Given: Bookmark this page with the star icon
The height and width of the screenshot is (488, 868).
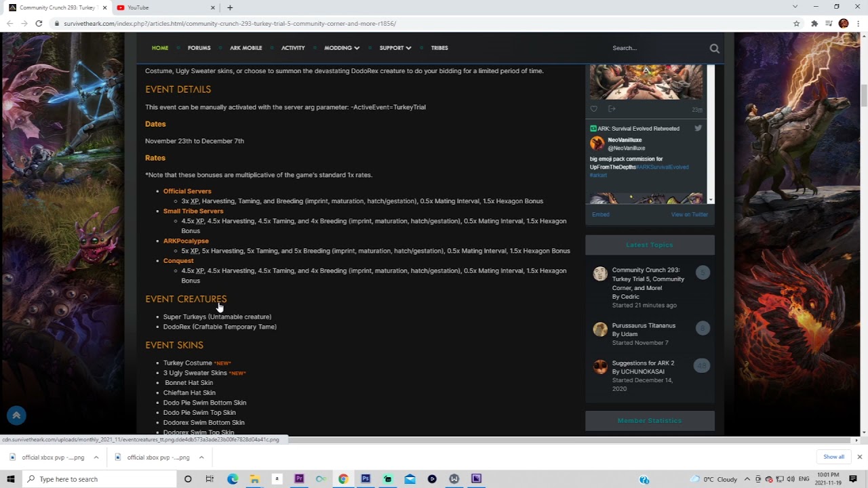Looking at the screenshot, I should (x=796, y=23).
